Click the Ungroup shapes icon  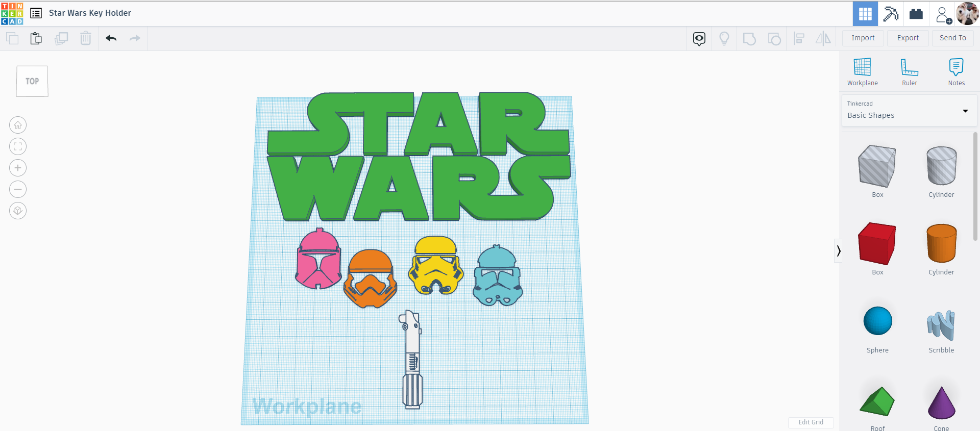(x=774, y=39)
